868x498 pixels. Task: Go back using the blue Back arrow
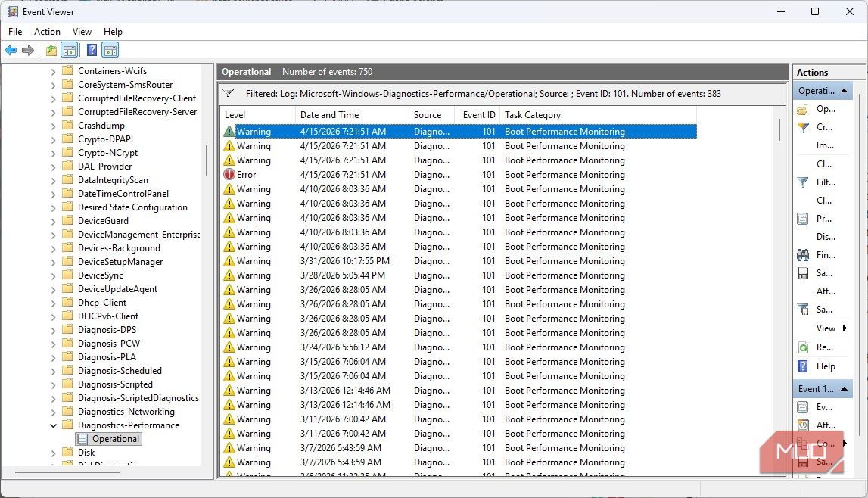11,51
